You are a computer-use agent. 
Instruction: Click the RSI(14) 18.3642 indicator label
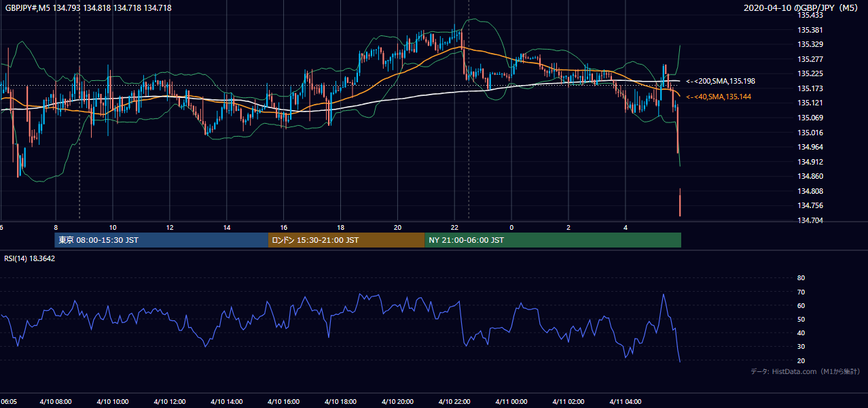[x=30, y=258]
